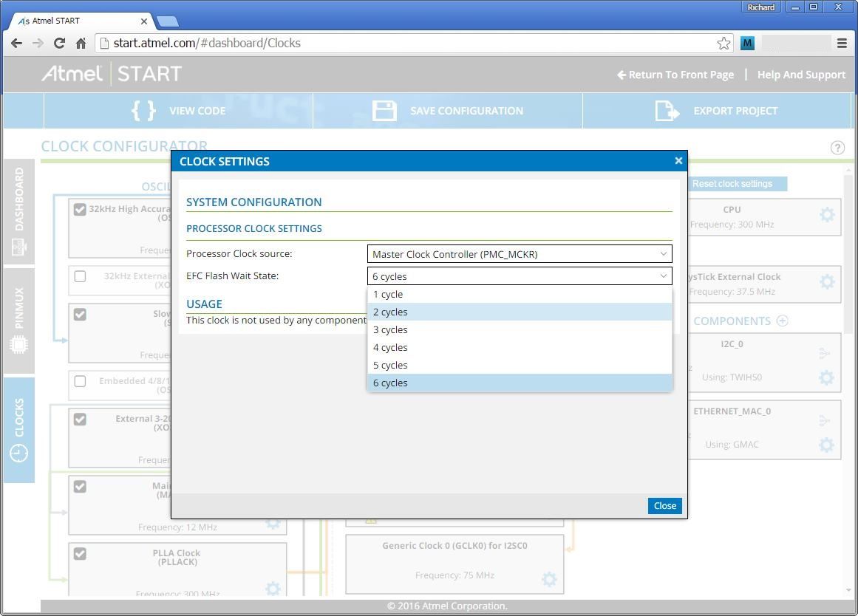
Task: Reload the Atmel START page
Action: (x=59, y=44)
